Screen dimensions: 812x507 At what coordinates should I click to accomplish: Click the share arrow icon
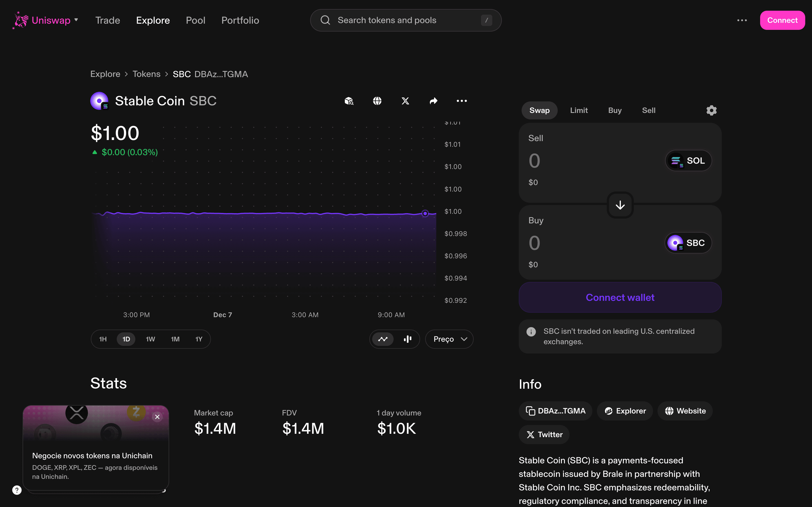point(434,101)
